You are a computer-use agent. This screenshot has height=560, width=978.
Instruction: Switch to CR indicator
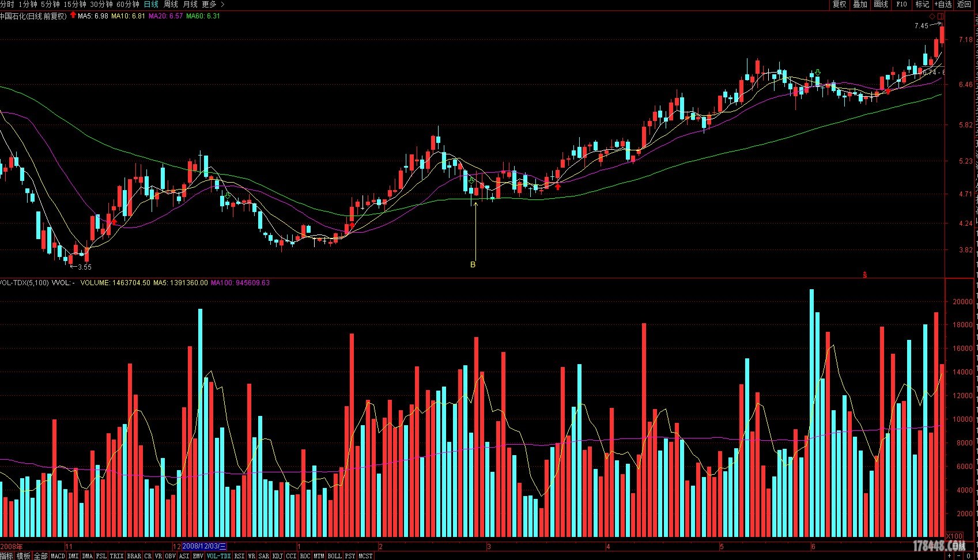pos(148,556)
